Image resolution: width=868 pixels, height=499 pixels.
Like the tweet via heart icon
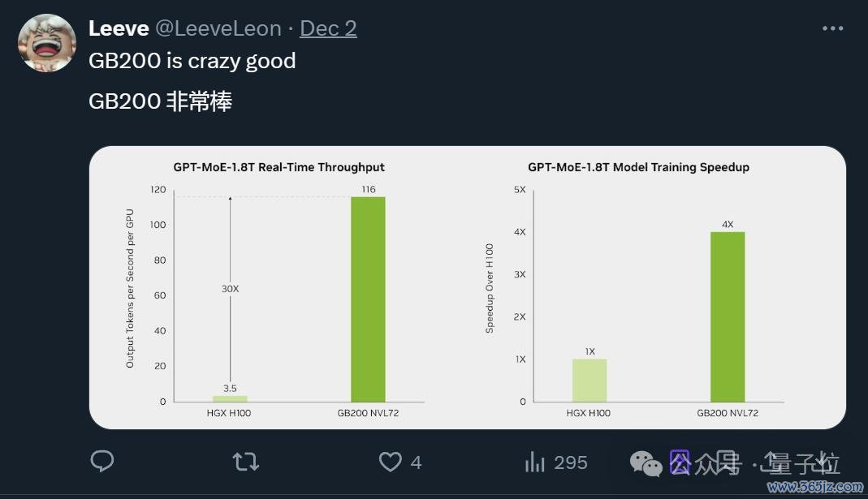[391, 462]
